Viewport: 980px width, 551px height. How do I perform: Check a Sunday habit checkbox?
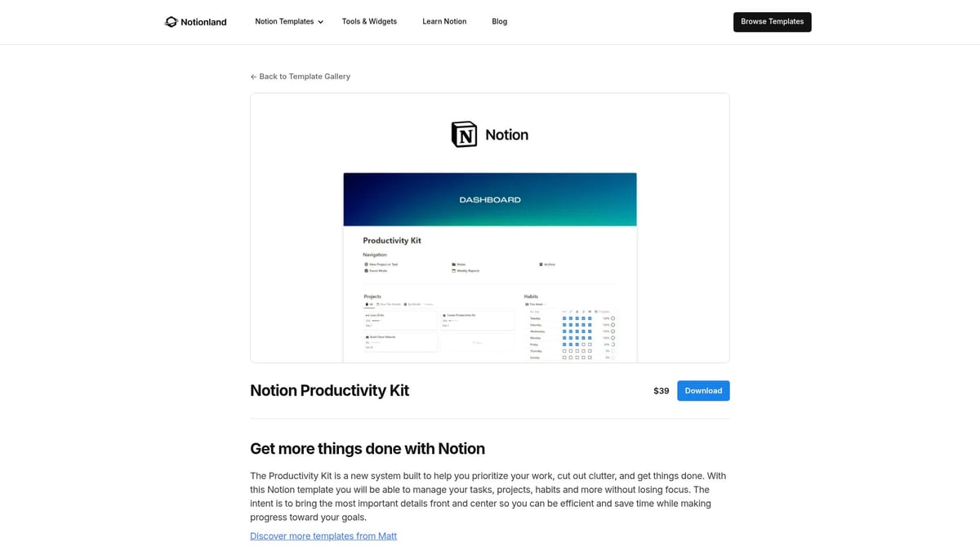pos(564,358)
